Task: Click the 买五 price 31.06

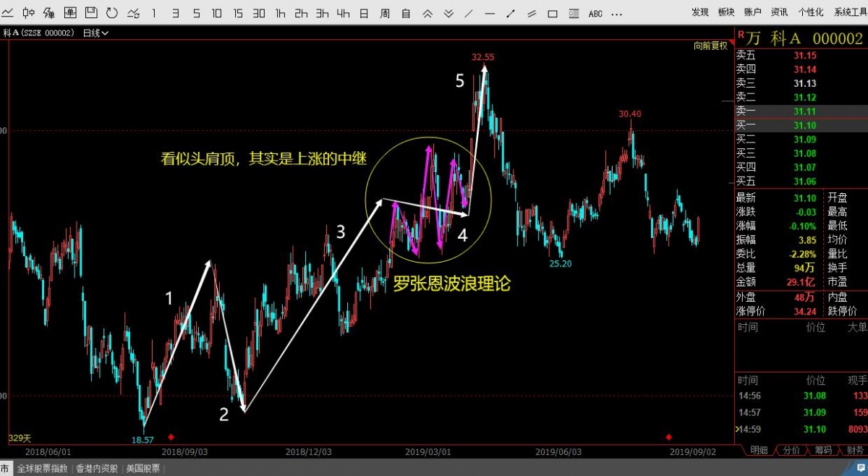Action: click(804, 181)
